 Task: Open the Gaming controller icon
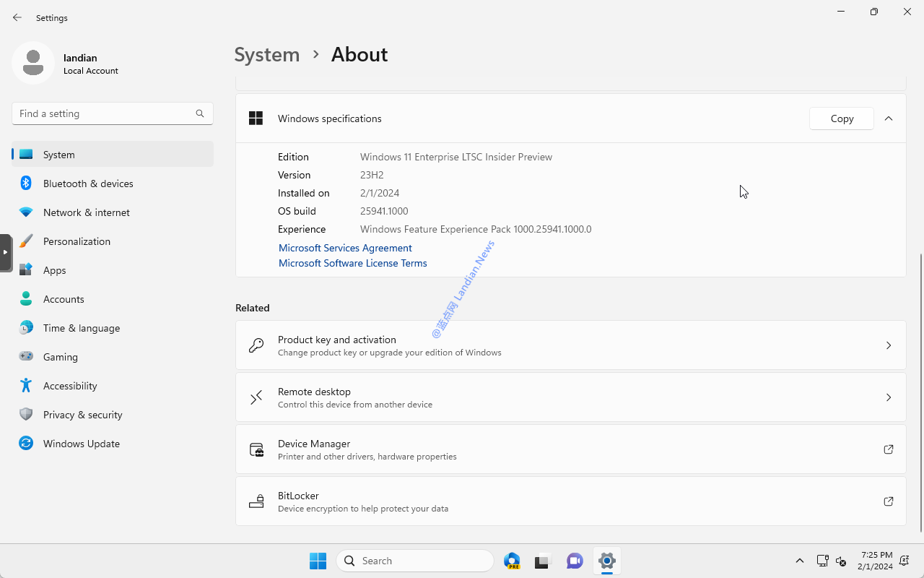26,357
